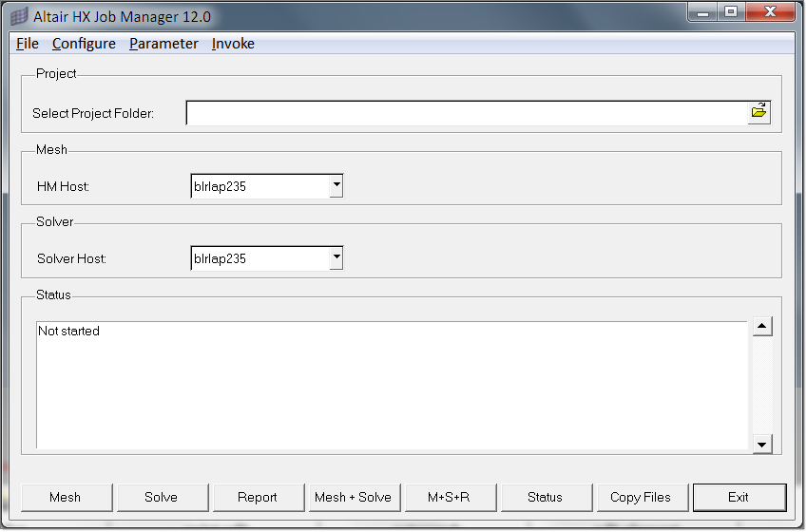Click the Status button at bottom
This screenshot has height=532, width=807.
(547, 498)
